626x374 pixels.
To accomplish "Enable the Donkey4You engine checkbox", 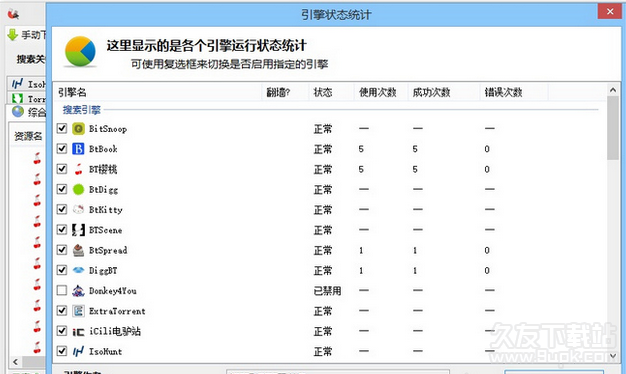I will click(x=61, y=290).
